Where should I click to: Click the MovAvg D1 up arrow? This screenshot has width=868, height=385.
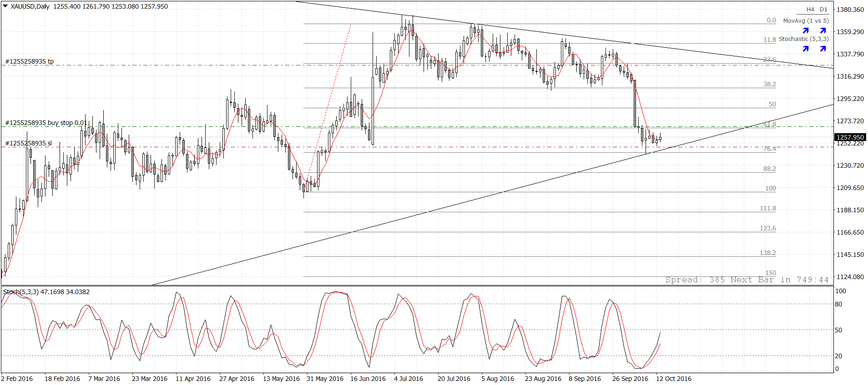(x=823, y=30)
